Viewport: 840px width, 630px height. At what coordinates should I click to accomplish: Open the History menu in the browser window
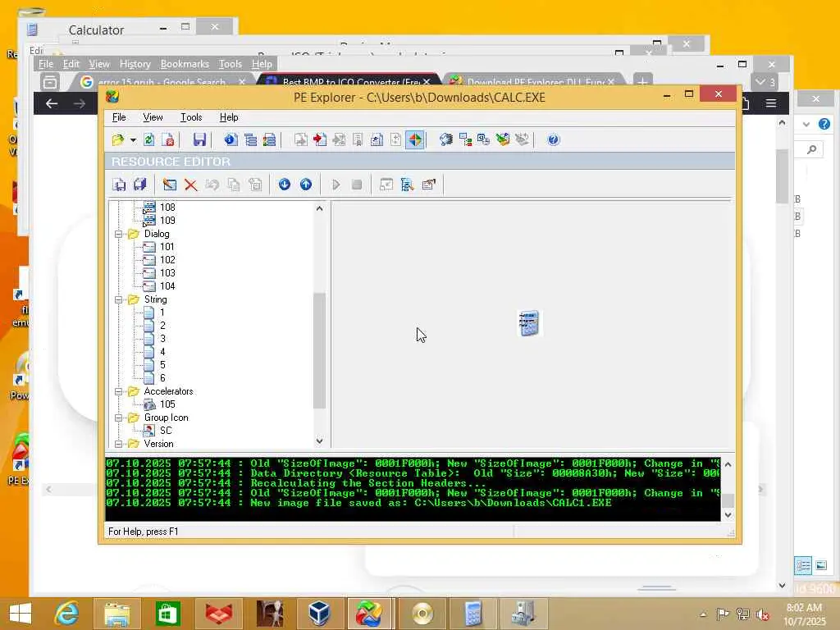[135, 64]
